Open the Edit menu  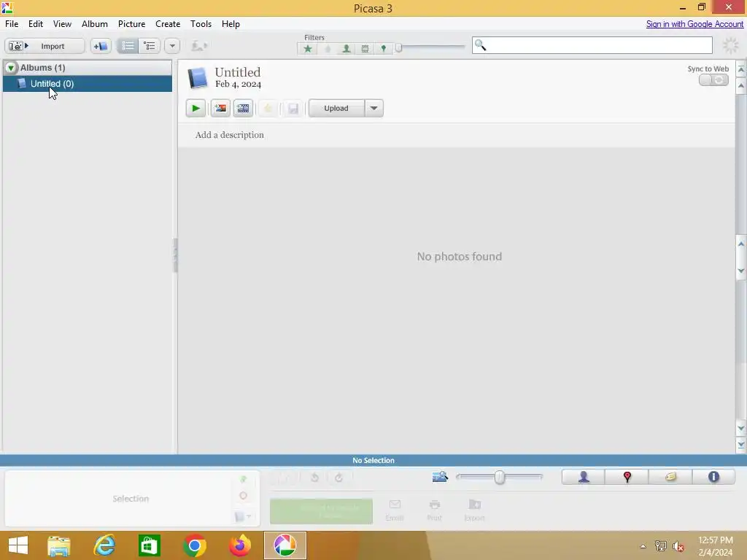(x=36, y=24)
